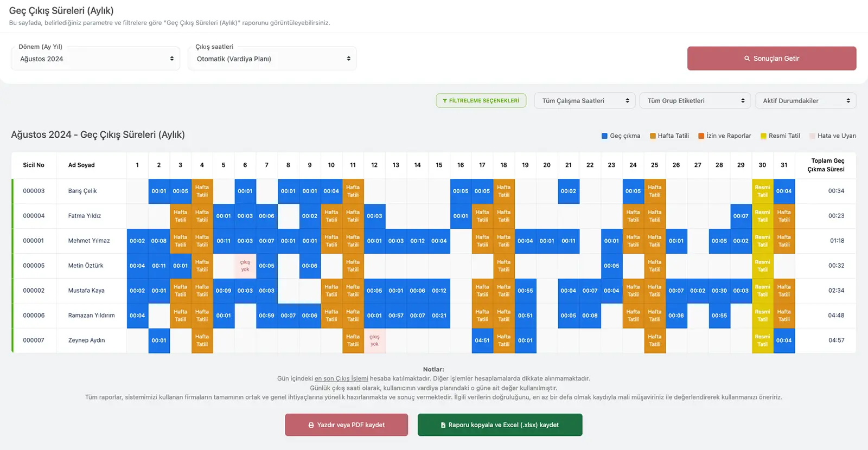868x450 pixels.
Task: Open the Aktif Durumdakiler dropdown
Action: (x=805, y=101)
